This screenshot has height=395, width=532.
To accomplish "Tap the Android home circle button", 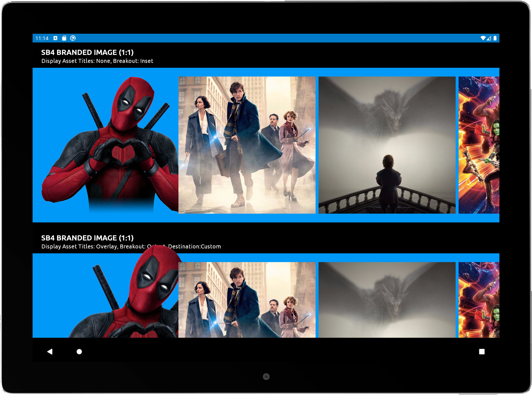I will pos(79,352).
